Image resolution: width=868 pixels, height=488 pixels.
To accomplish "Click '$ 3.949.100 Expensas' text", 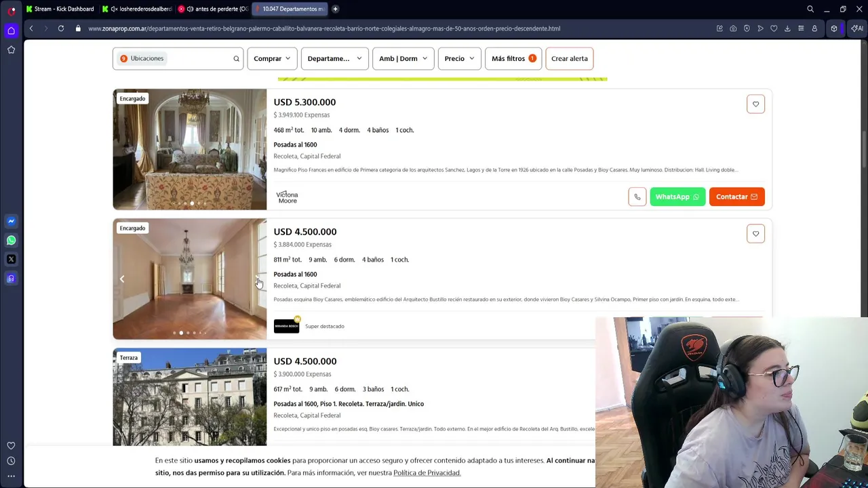I will [302, 115].
